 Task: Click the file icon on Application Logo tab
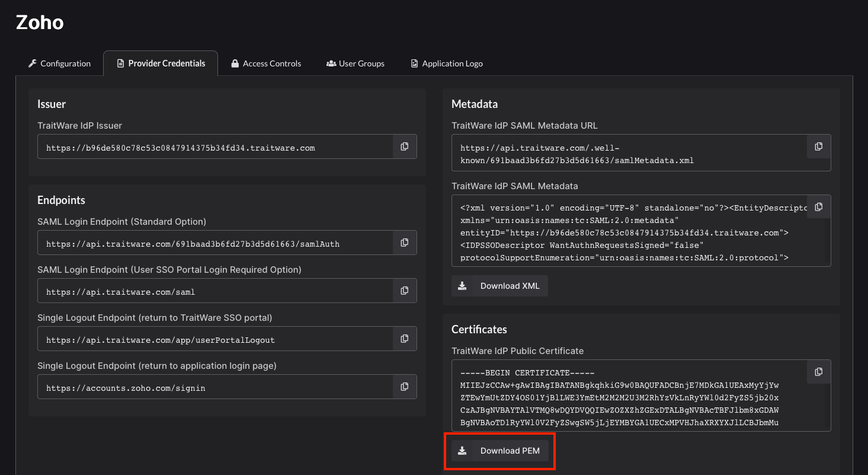415,63
